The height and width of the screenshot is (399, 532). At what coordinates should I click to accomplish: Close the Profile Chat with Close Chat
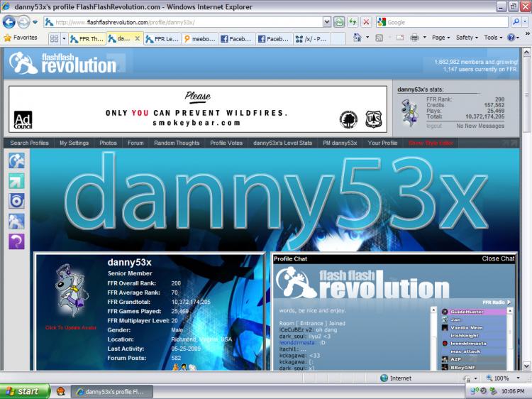pyautogui.click(x=498, y=258)
